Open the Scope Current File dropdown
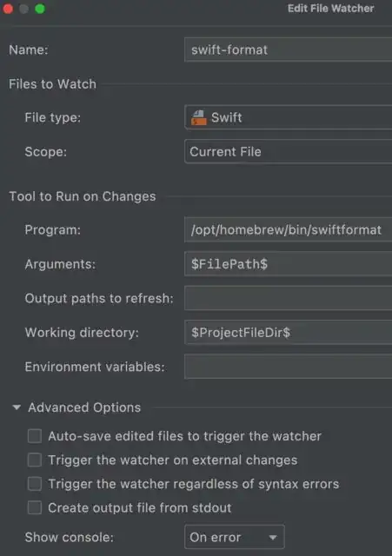392x556 pixels. 288,152
